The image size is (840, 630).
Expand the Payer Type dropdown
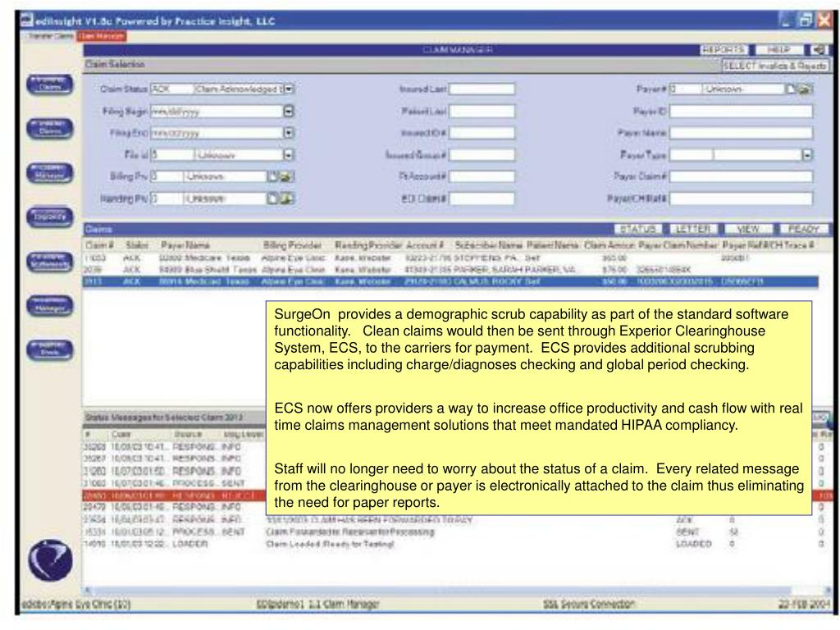[807, 155]
